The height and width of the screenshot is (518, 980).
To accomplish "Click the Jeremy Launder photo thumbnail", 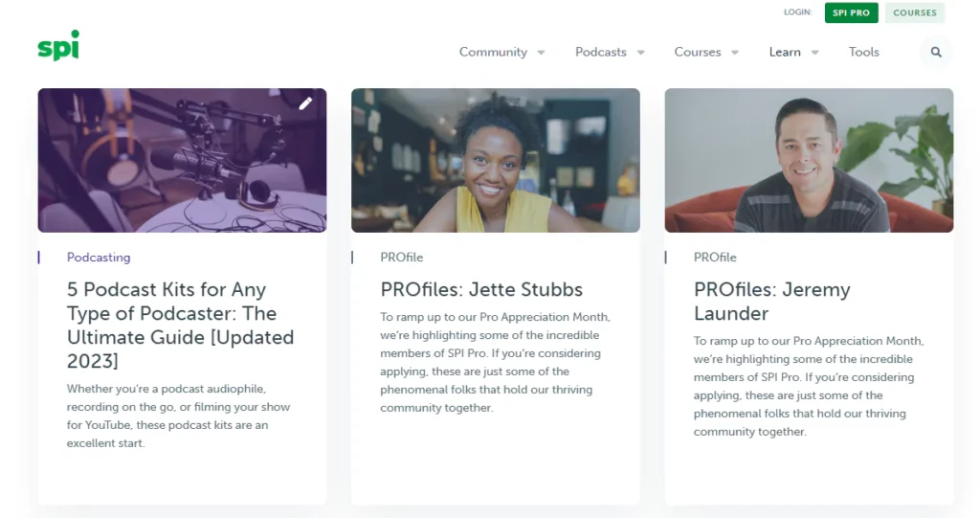I will pos(809,160).
